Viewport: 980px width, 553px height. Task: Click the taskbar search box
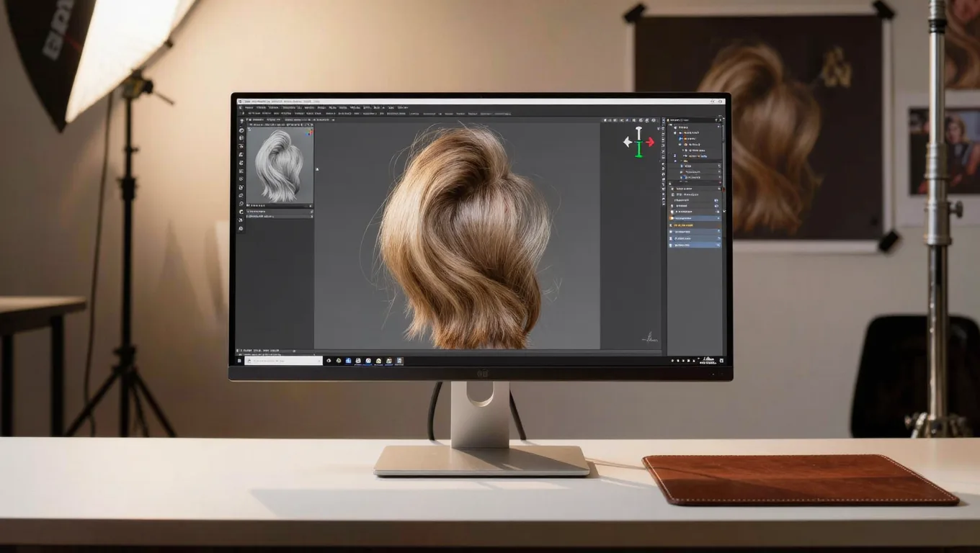283,361
